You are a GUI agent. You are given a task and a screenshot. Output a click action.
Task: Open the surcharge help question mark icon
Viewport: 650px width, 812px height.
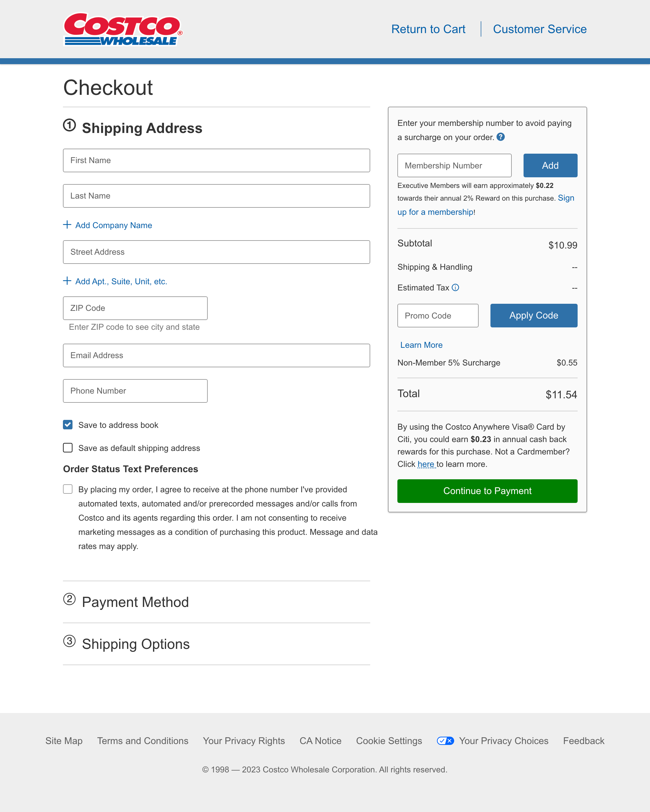click(501, 137)
